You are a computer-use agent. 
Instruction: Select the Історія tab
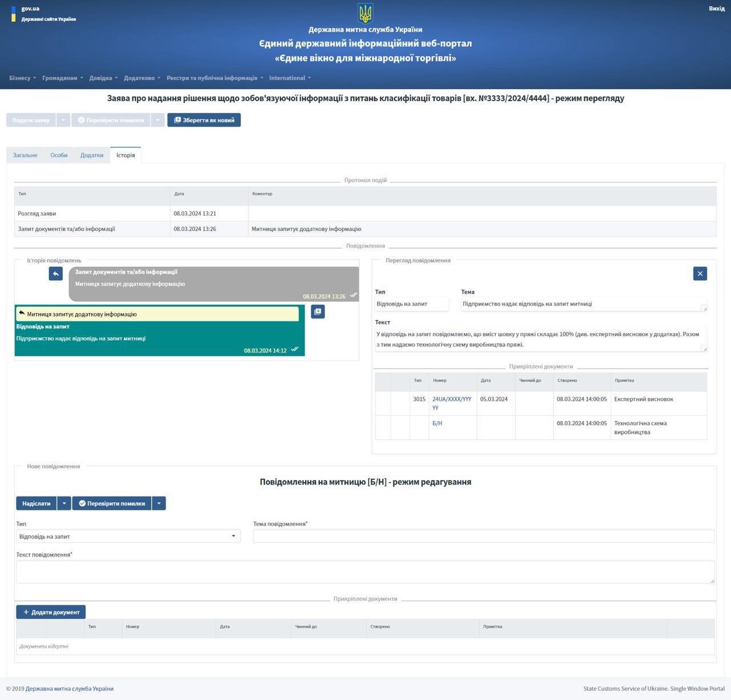click(126, 155)
